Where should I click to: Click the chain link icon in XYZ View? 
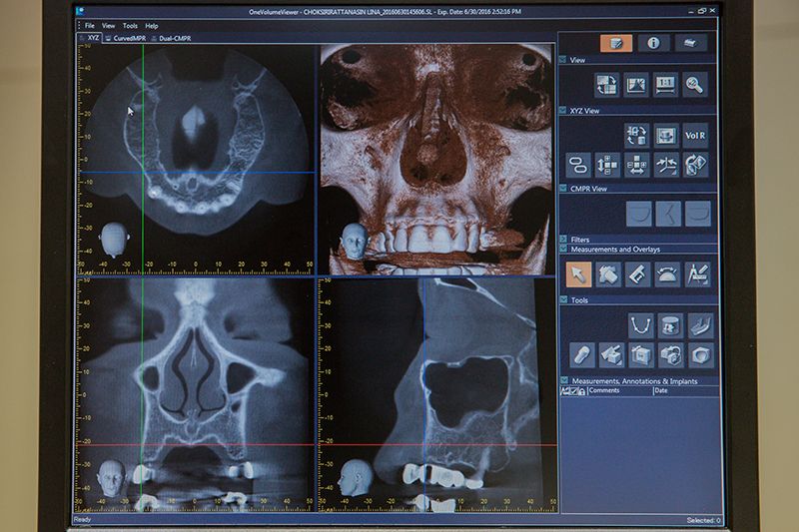click(578, 165)
